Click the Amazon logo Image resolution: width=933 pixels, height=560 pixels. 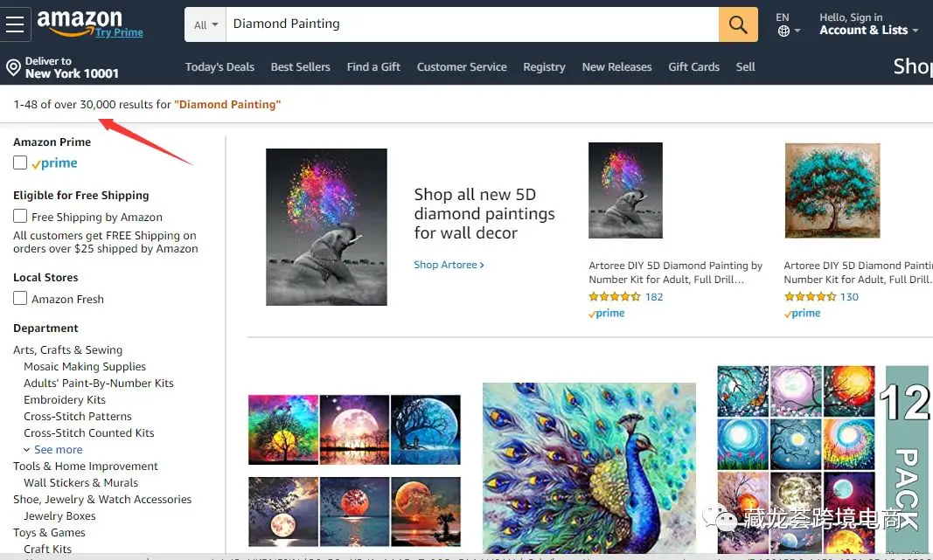(x=80, y=21)
